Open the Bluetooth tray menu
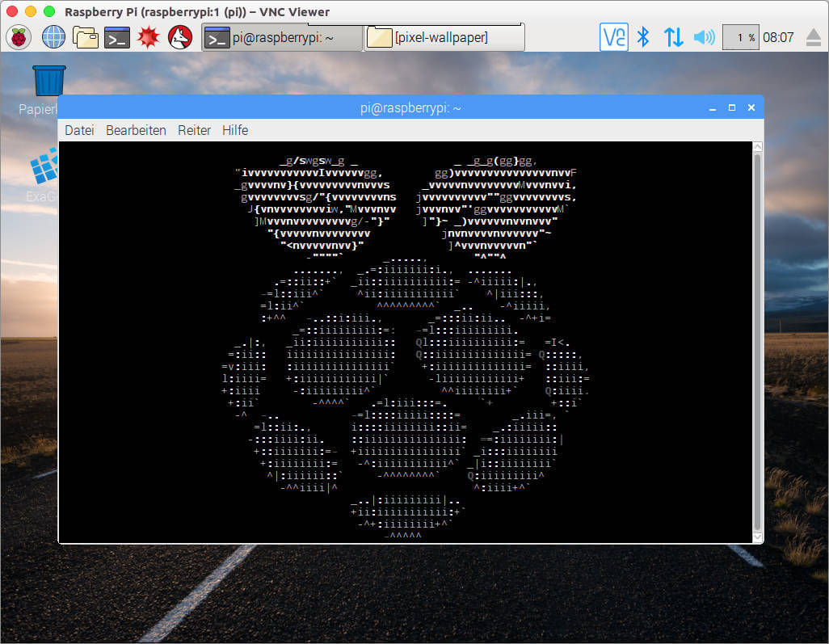829x644 pixels. click(x=643, y=37)
